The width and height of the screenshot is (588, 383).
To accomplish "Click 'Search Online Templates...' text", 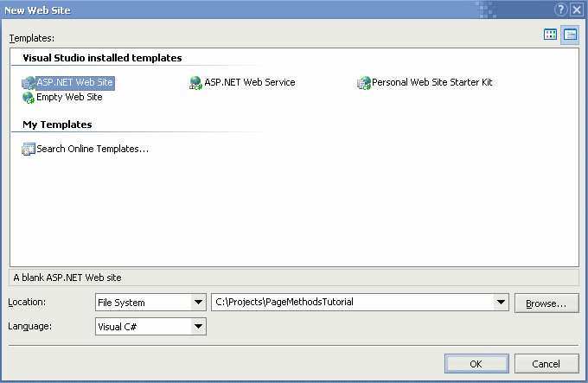I will click(x=93, y=149).
